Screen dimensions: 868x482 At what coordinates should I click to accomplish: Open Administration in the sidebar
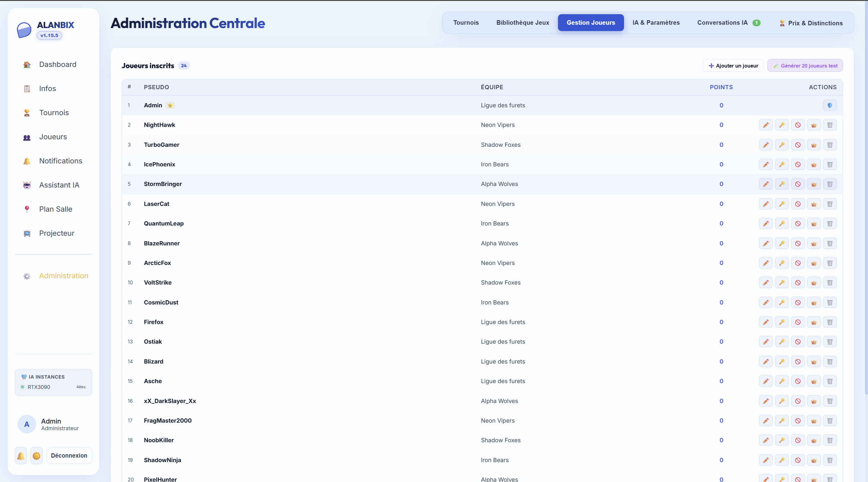coord(53,276)
